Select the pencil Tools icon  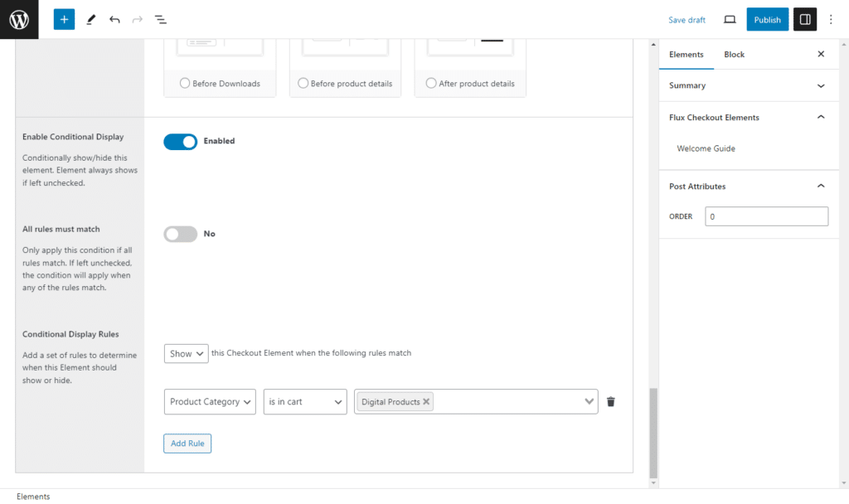[x=90, y=19]
